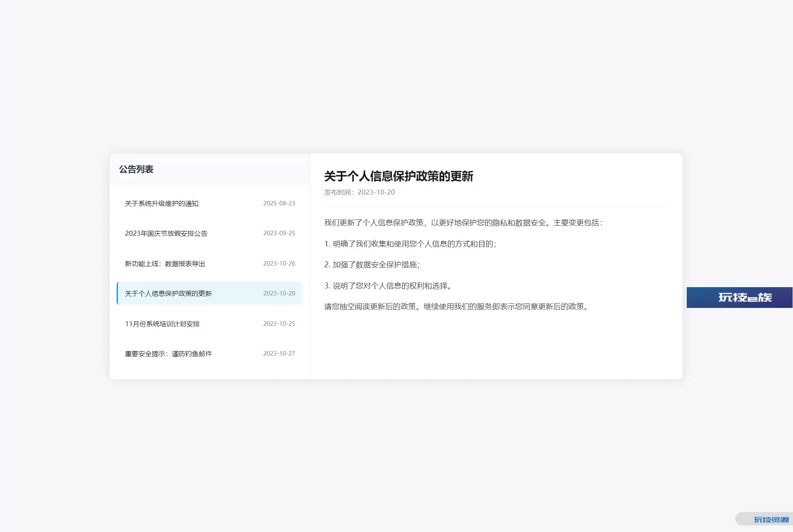
Task: Click the 公告列表 panel header
Action: click(136, 169)
